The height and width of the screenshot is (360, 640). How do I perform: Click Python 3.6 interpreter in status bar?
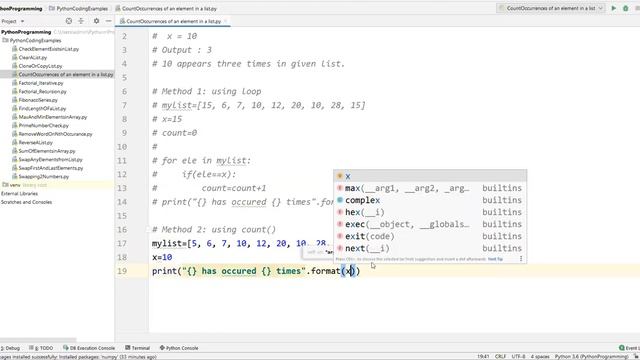click(591, 357)
